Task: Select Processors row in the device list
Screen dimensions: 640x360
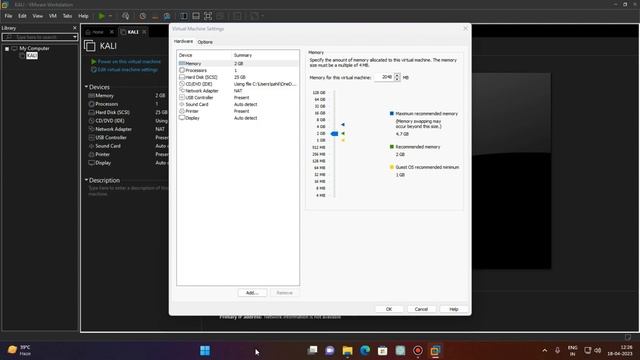Action: click(x=238, y=70)
